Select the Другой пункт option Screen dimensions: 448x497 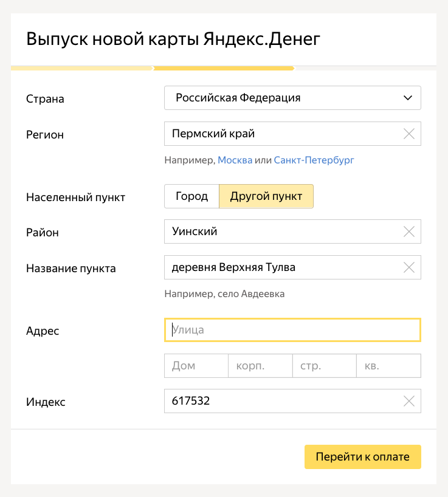266,196
